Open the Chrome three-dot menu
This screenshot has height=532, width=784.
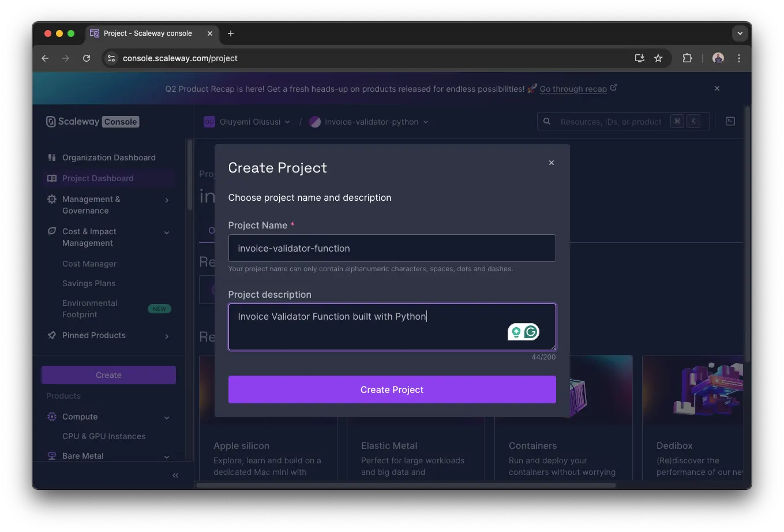(x=739, y=58)
